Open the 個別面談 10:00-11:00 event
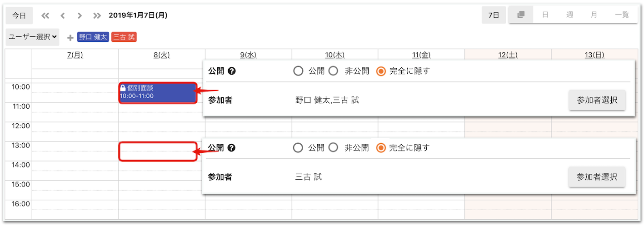 [158, 92]
